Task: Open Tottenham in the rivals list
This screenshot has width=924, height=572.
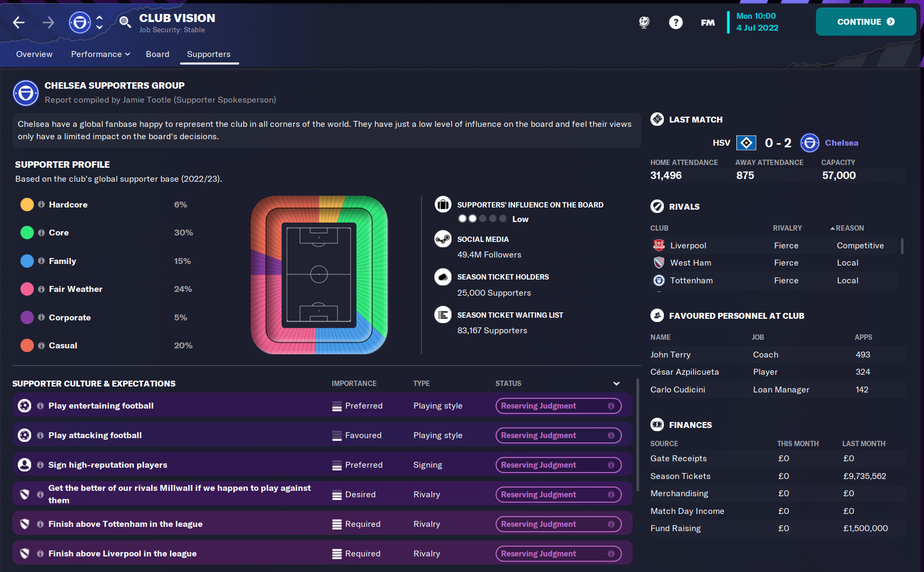Action: 691,281
